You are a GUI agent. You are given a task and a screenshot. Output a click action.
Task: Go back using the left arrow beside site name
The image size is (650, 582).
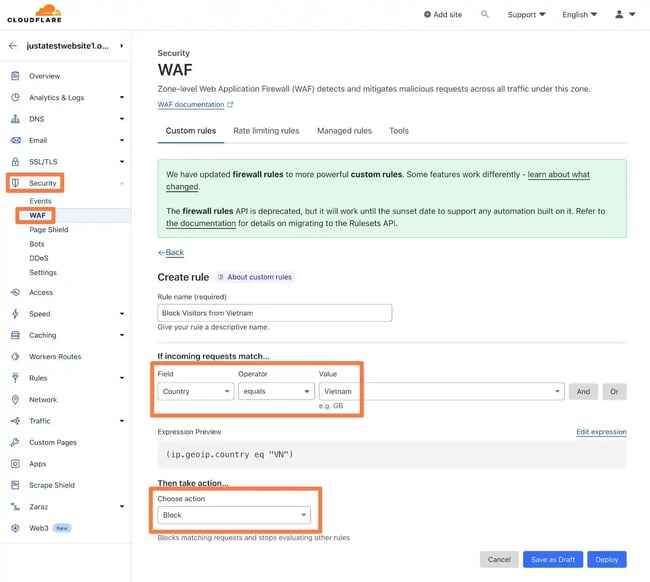tap(13, 46)
